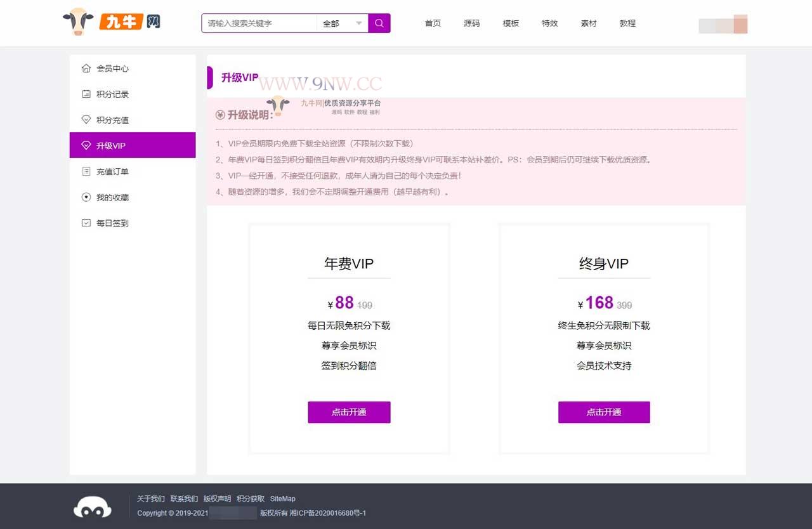Open SiteMap footer link
Screen dimensions: 812x529
283,499
